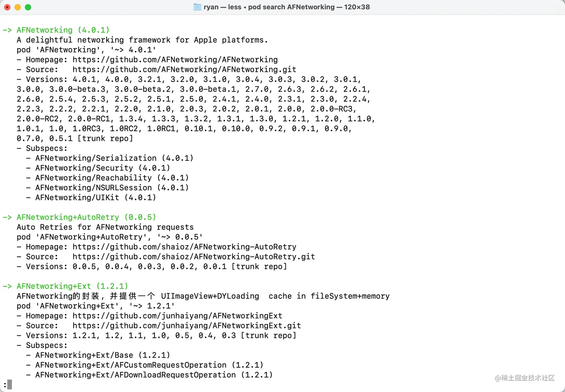The height and width of the screenshot is (392, 565).
Task: Click the version line starting '3.0.0, 3.0.0-beta.3'
Action: tap(193, 89)
